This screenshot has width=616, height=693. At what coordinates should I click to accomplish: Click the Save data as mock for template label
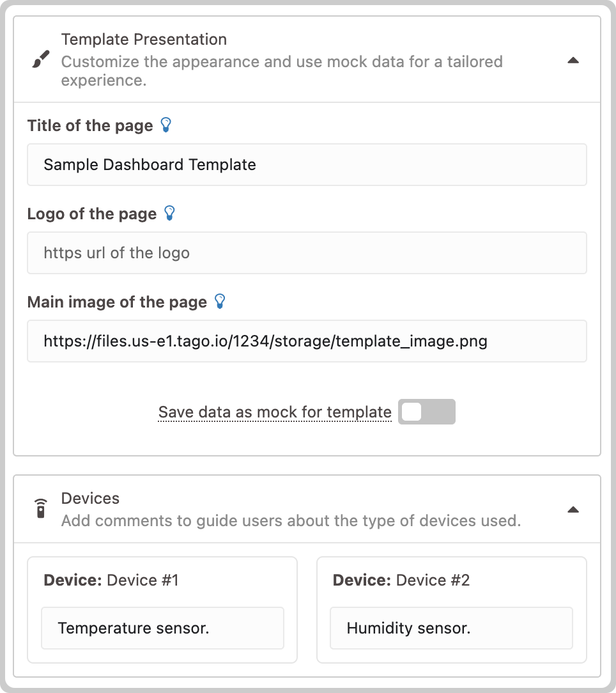click(275, 412)
